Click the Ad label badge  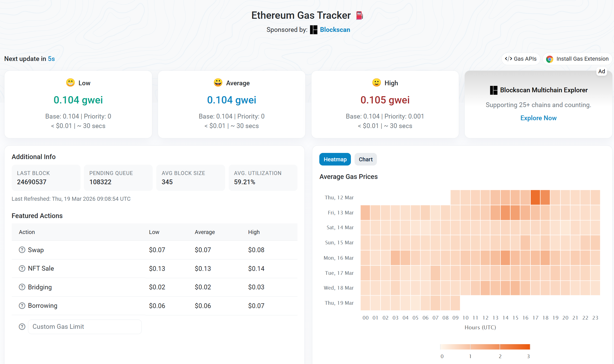tap(601, 72)
